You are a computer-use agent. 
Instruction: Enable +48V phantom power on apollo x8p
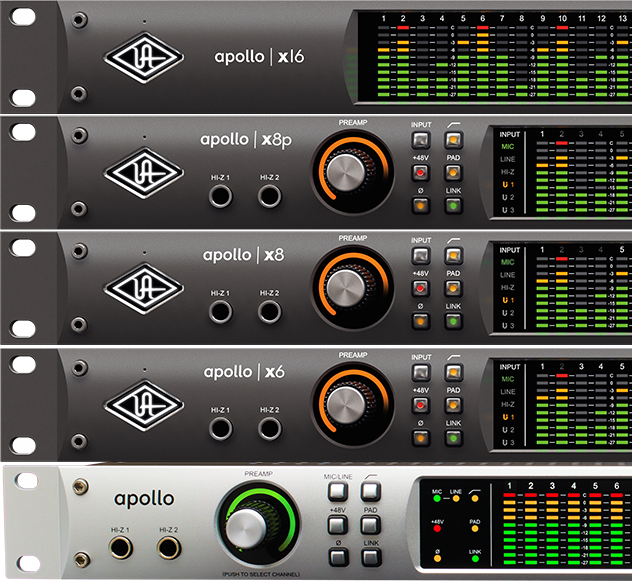coord(420,173)
